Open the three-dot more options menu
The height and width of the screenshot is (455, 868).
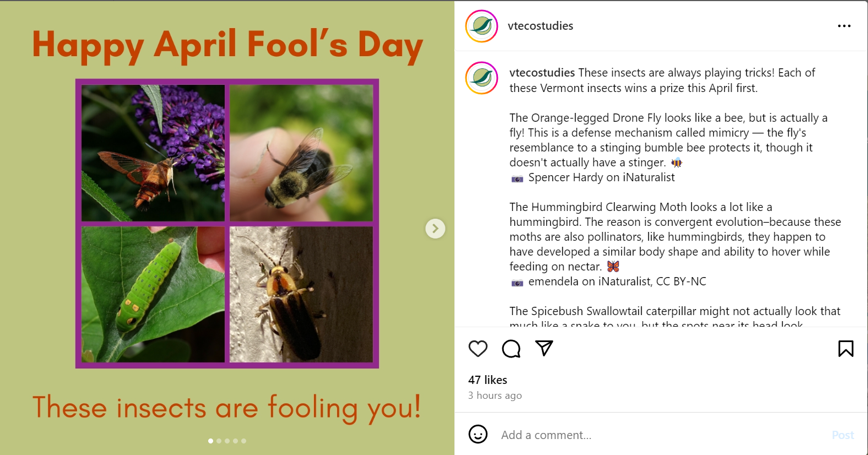[844, 26]
